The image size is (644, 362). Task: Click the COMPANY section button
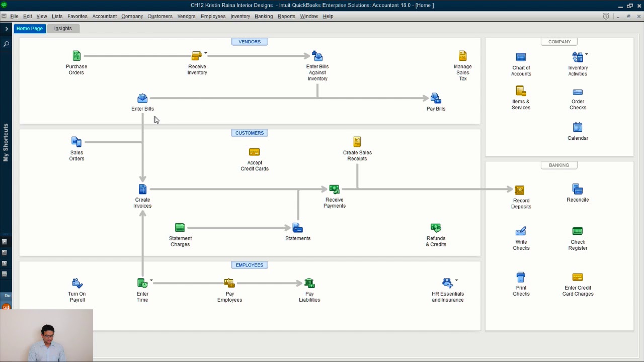559,42
